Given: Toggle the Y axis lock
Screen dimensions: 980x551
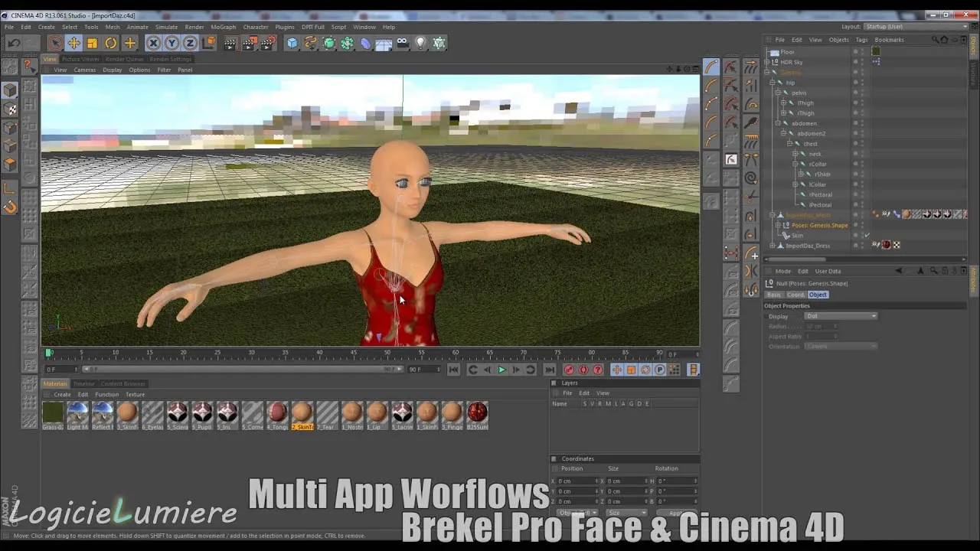Looking at the screenshot, I should 171,44.
